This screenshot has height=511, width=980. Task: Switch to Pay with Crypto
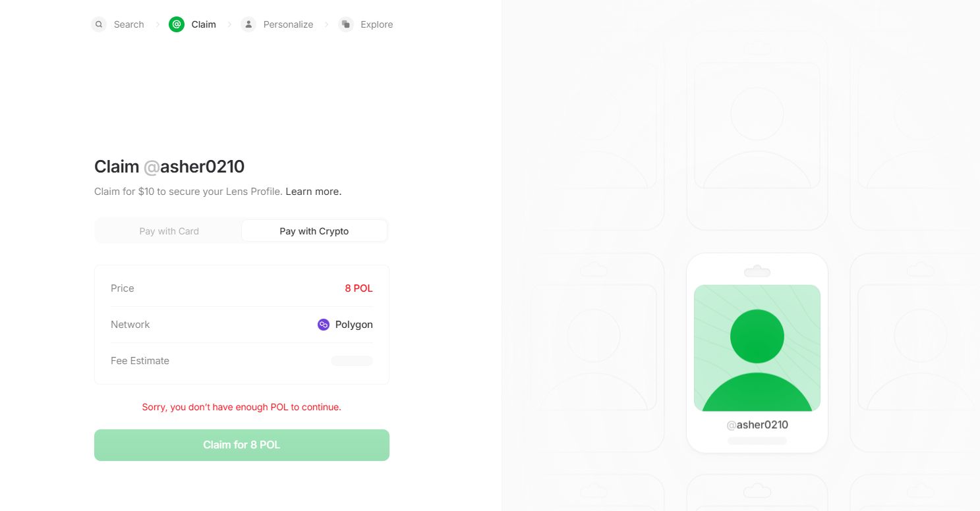(x=314, y=231)
